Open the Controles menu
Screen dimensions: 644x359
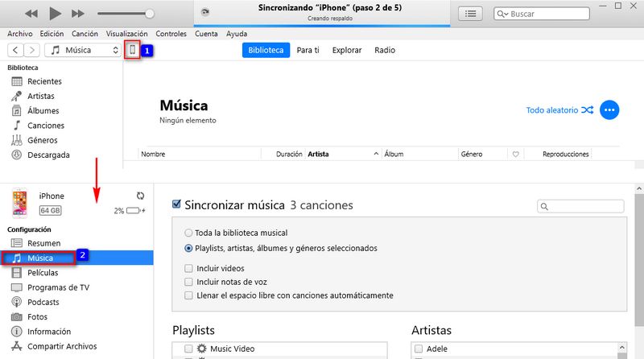(x=171, y=34)
